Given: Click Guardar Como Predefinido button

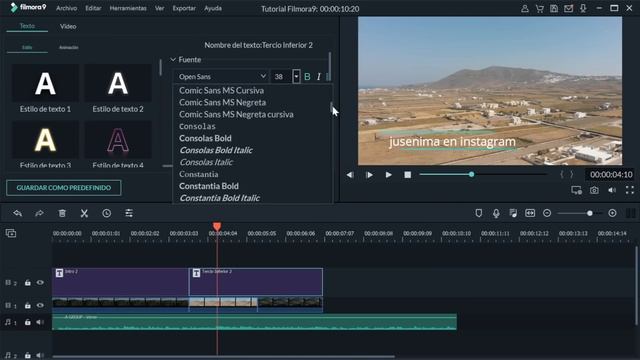Looking at the screenshot, I should (x=64, y=188).
